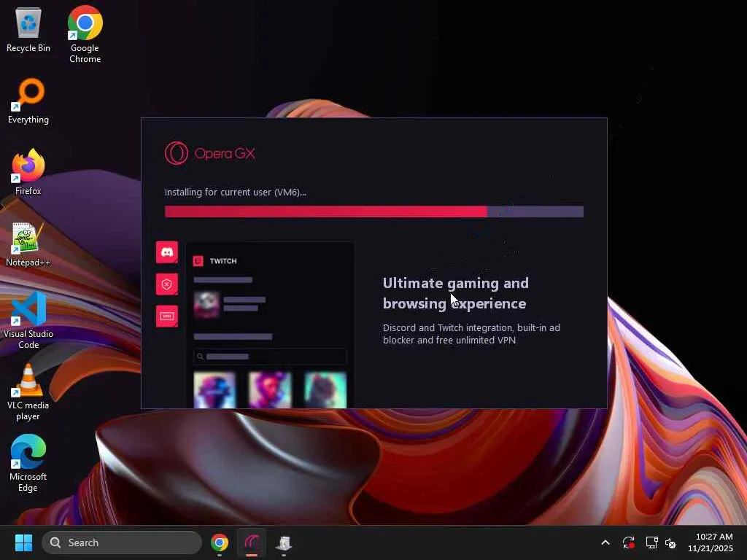The width and height of the screenshot is (747, 560).
Task: Click the third teal stream thumbnail
Action: tap(325, 390)
